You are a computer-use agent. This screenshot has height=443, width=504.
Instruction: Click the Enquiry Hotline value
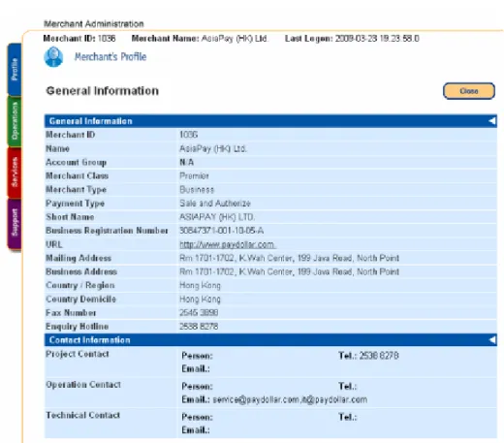[x=199, y=327]
